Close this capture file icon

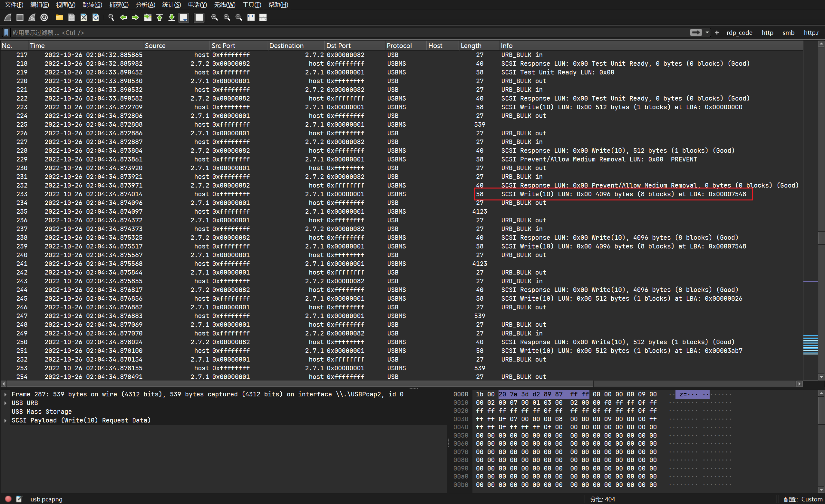(84, 17)
